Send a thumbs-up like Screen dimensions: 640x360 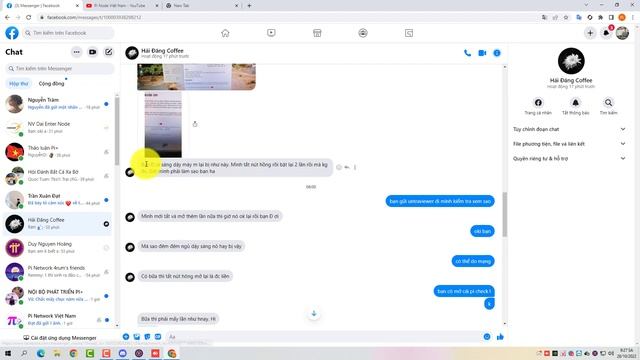pos(500,337)
